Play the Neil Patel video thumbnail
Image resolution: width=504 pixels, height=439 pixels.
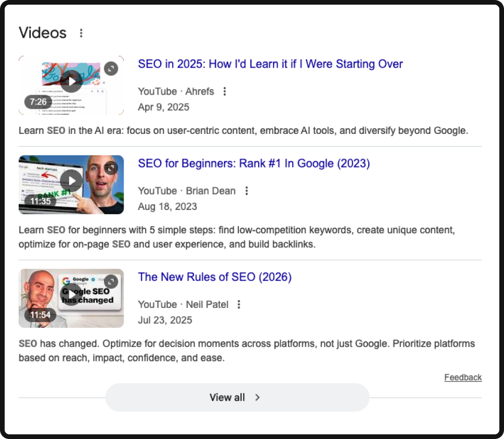click(71, 294)
